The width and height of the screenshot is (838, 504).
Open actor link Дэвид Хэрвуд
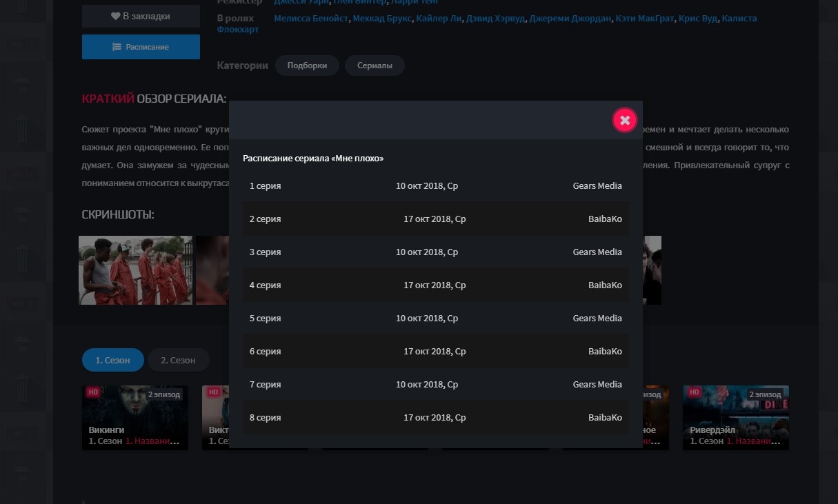coord(496,18)
